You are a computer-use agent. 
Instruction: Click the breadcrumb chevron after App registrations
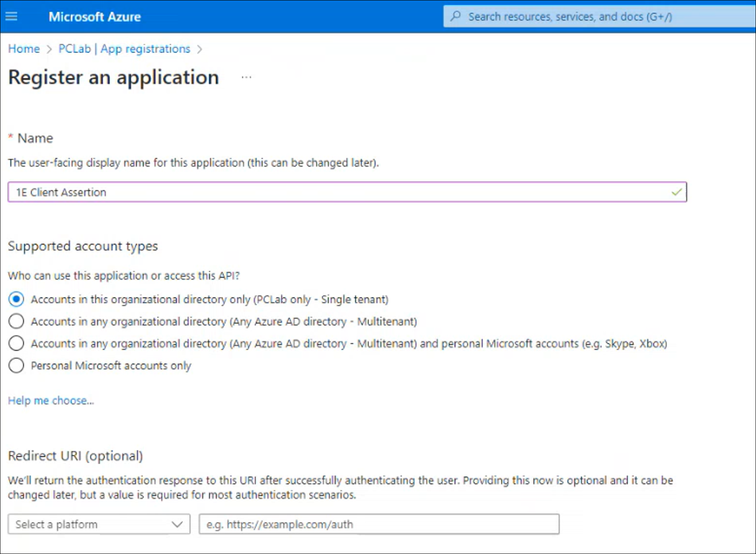coord(200,49)
